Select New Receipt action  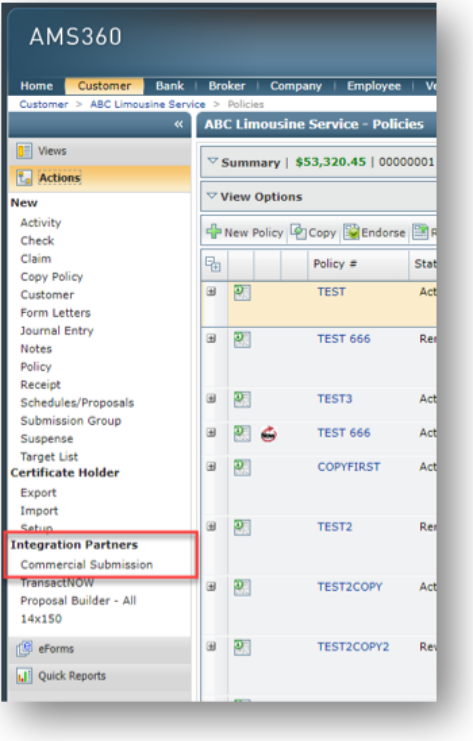(x=41, y=385)
